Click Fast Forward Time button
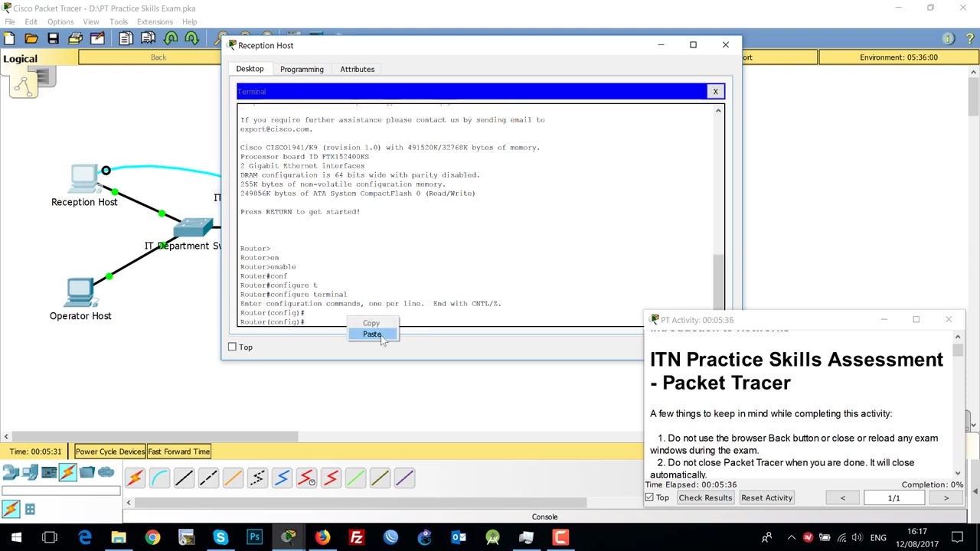The height and width of the screenshot is (551, 980). 179,452
